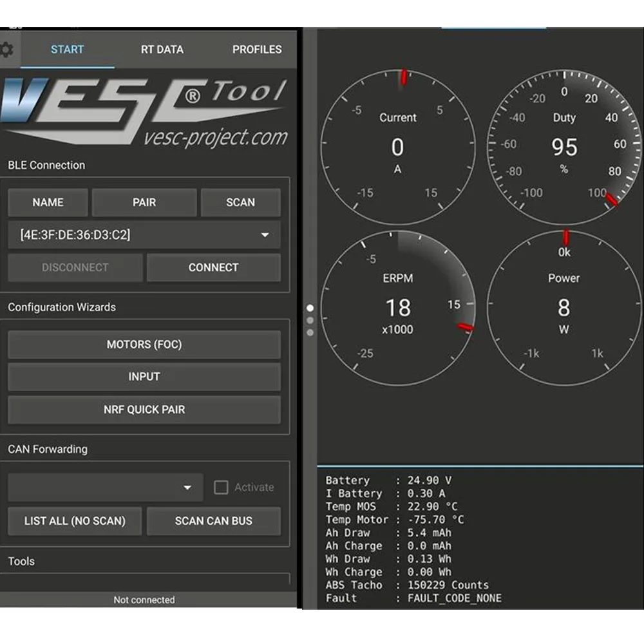Viewport: 644px width, 644px height.
Task: Click the Duty gauge
Action: [564, 147]
